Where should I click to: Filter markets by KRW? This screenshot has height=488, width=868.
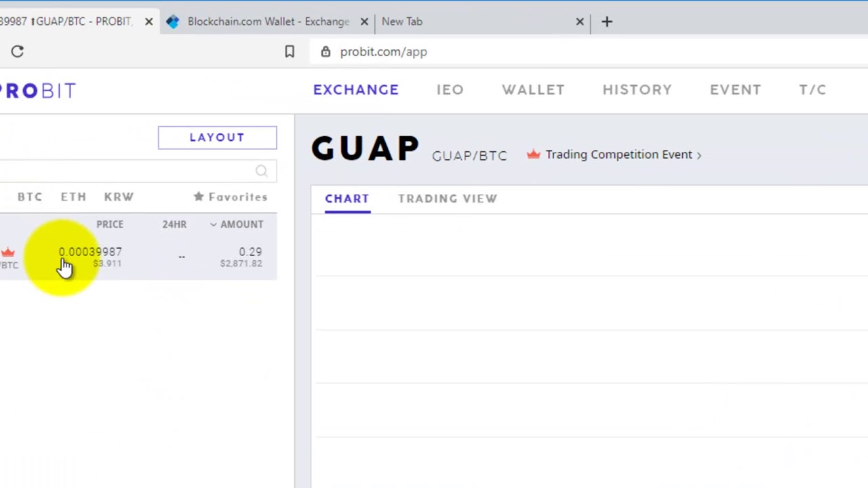click(x=119, y=197)
